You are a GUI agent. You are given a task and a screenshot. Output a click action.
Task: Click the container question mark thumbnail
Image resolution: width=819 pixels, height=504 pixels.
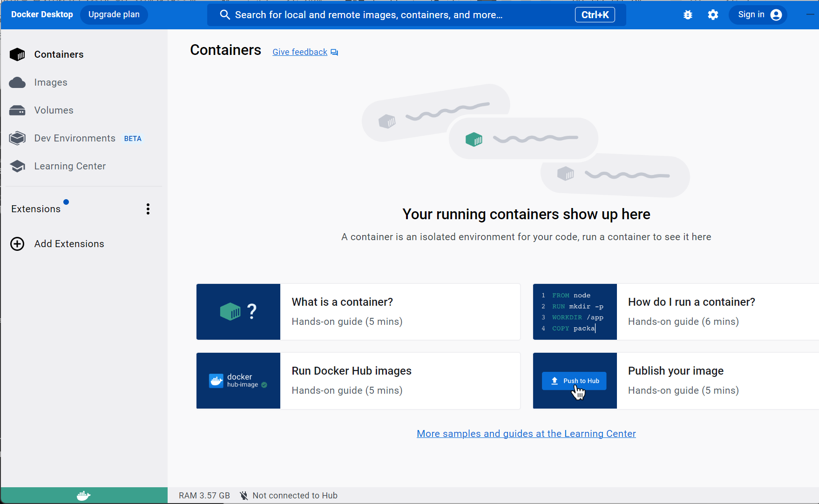(238, 312)
